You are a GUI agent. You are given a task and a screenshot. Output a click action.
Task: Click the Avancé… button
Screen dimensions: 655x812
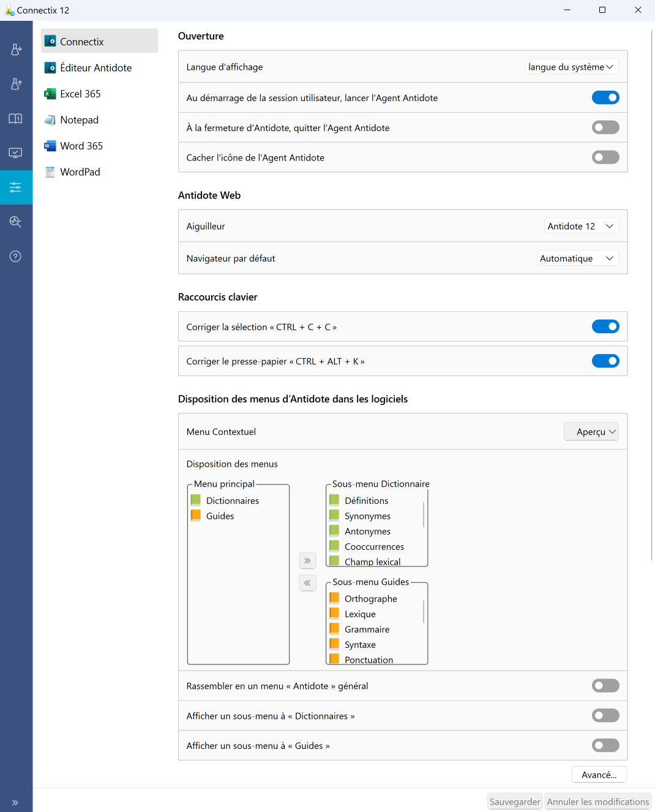tap(599, 775)
